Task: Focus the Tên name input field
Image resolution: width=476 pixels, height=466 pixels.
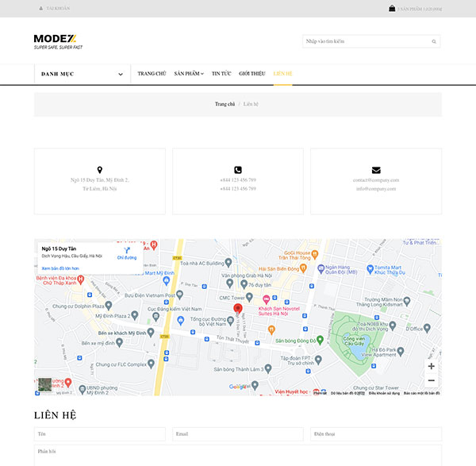Action: (100, 434)
